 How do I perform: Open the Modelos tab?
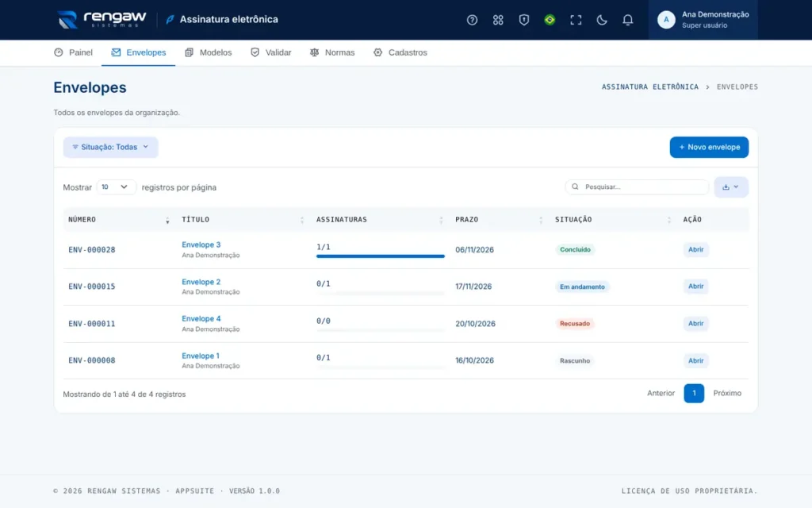(x=209, y=52)
